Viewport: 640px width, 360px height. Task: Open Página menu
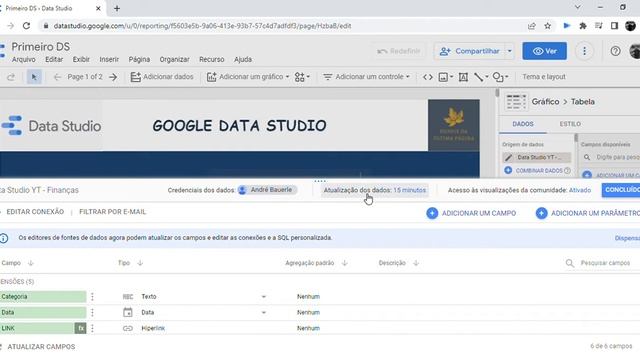tap(139, 60)
